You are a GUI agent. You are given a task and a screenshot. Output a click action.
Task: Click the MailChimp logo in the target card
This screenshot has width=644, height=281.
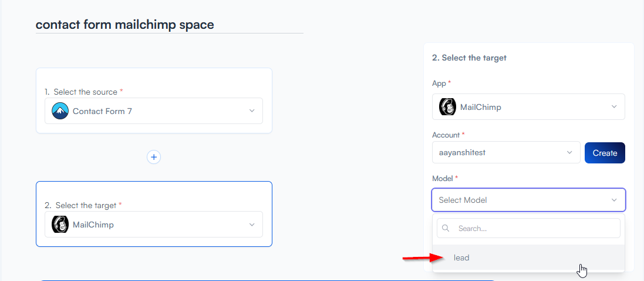pyautogui.click(x=60, y=225)
